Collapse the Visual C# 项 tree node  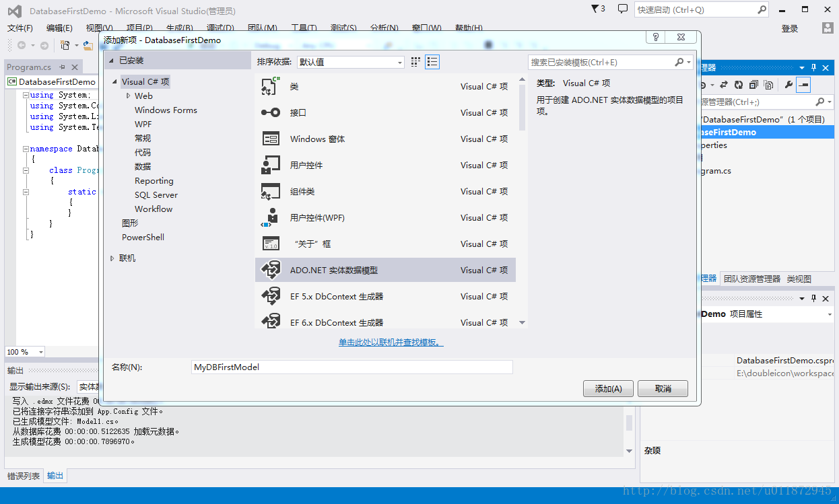pyautogui.click(x=115, y=82)
